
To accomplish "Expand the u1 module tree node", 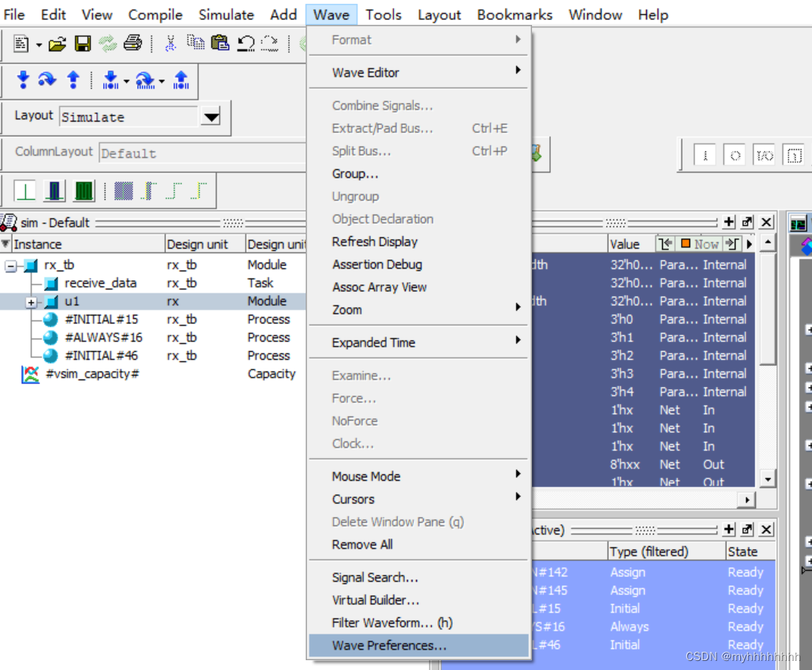I will pos(31,302).
